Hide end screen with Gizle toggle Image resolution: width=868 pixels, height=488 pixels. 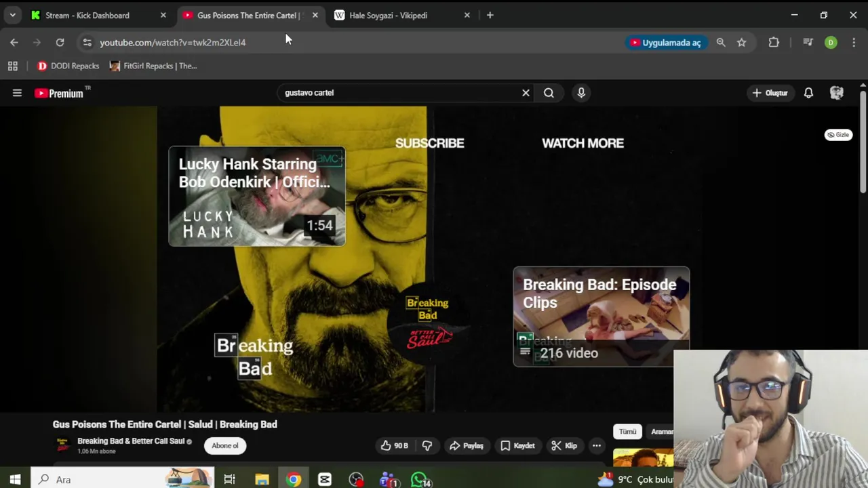point(838,135)
